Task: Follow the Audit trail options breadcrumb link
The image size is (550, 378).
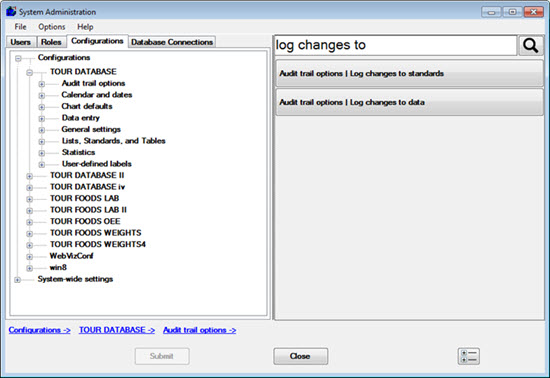Action: (x=200, y=330)
